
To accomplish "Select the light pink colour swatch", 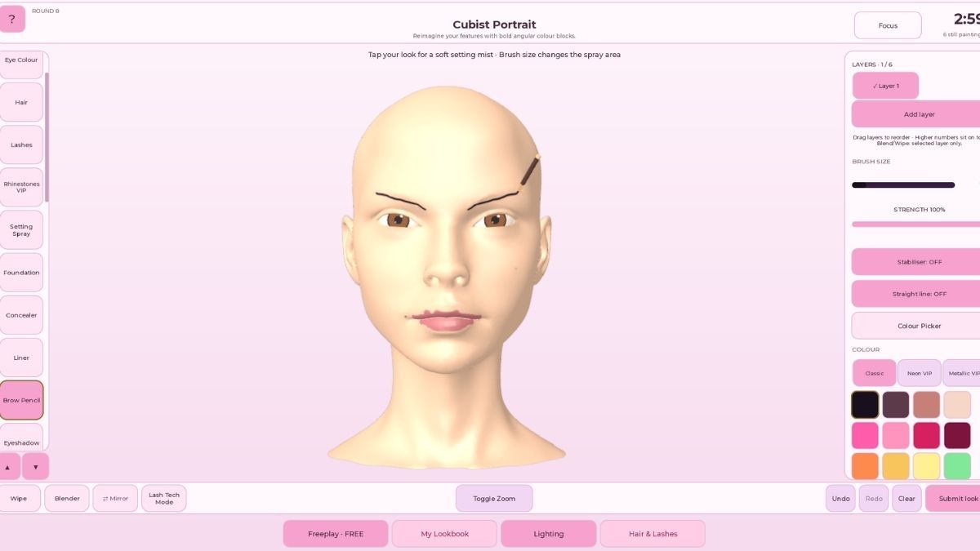I will [896, 435].
